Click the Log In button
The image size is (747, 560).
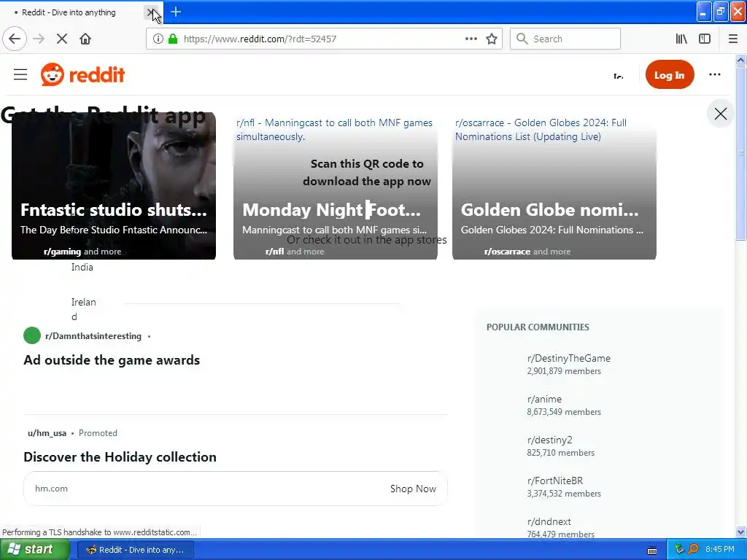tap(670, 75)
